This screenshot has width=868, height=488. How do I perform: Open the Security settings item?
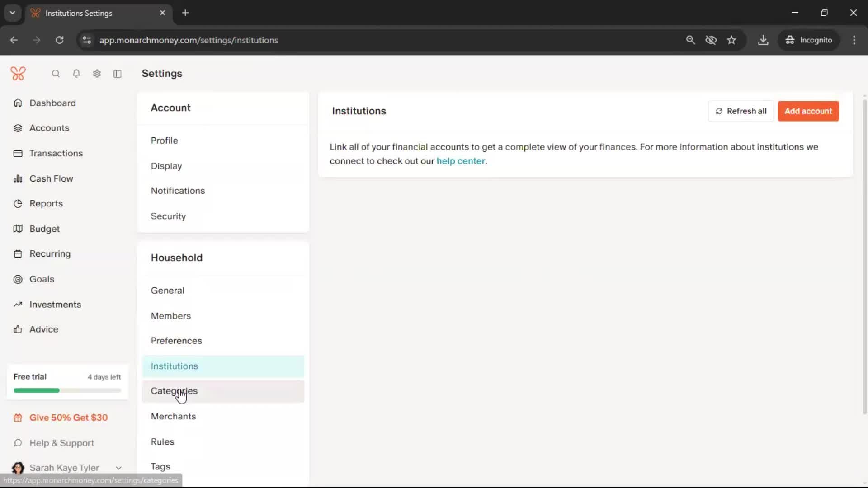[x=168, y=216]
